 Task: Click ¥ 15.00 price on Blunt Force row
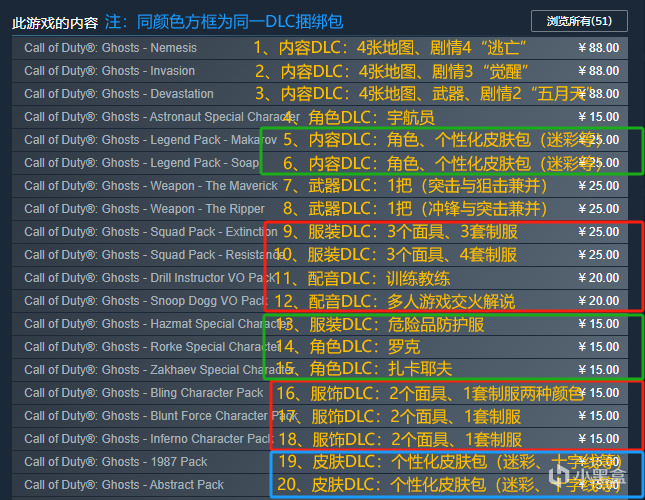pos(599,416)
